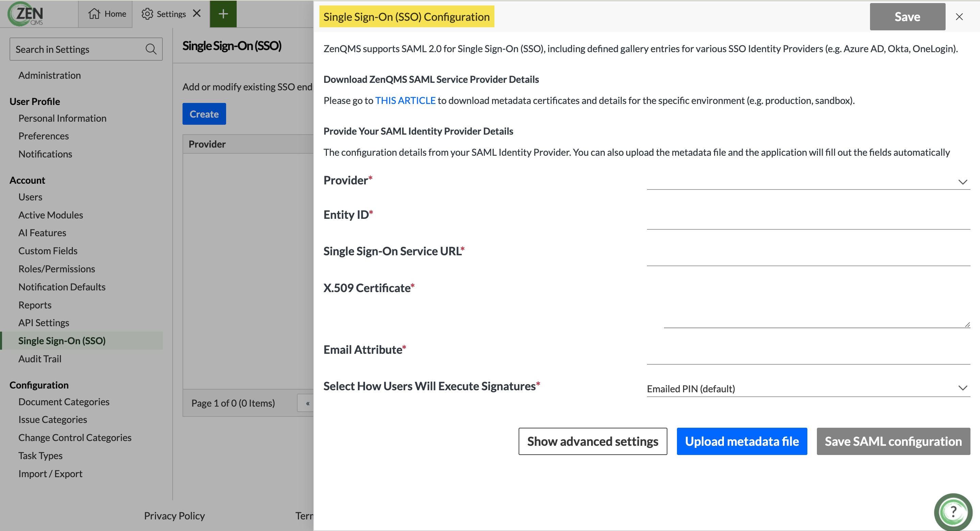Screen dimensions: 980x531
Task: Open Change Control Categories settings
Action: [x=75, y=437]
